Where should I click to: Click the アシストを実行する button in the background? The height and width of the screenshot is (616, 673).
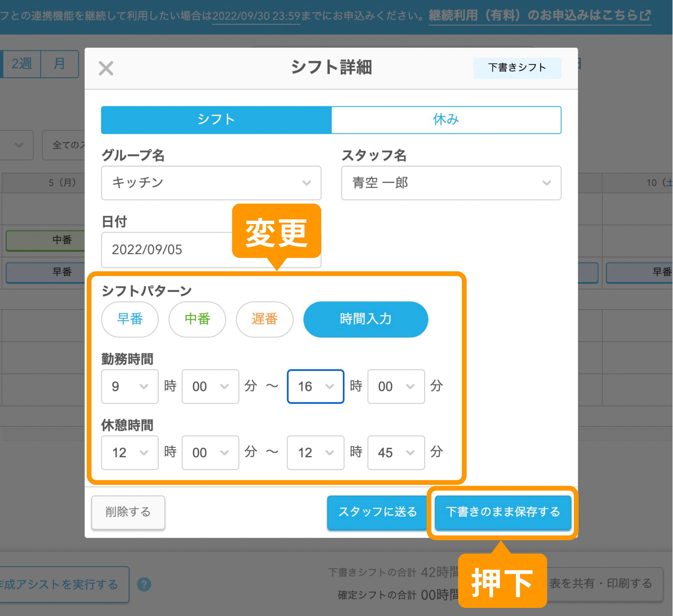[64, 584]
